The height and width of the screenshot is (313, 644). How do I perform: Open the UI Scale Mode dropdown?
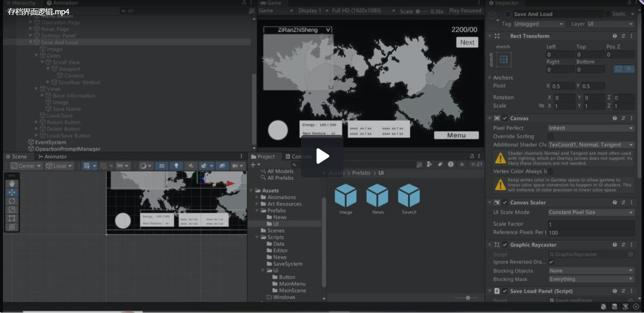[591, 212]
